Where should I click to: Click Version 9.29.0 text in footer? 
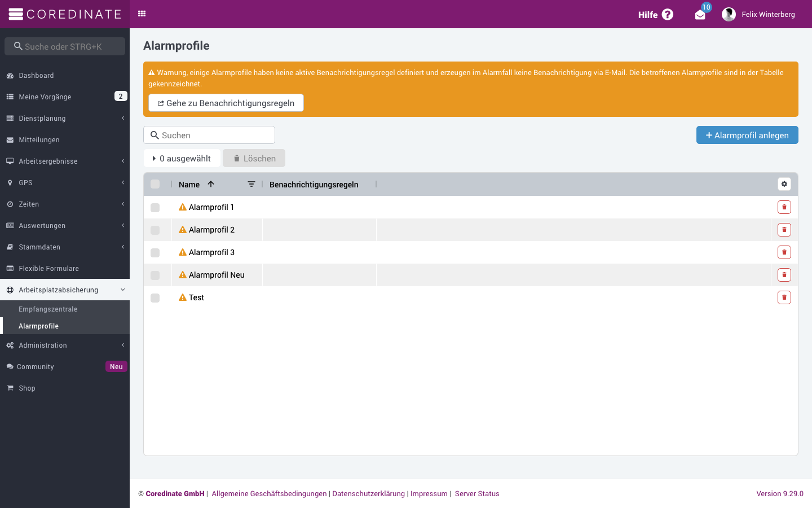(780, 493)
